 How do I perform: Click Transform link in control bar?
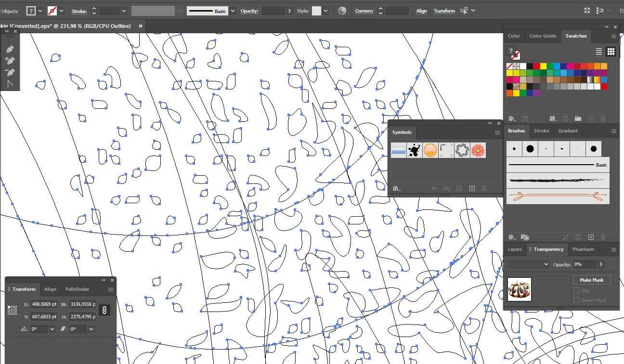pos(444,11)
